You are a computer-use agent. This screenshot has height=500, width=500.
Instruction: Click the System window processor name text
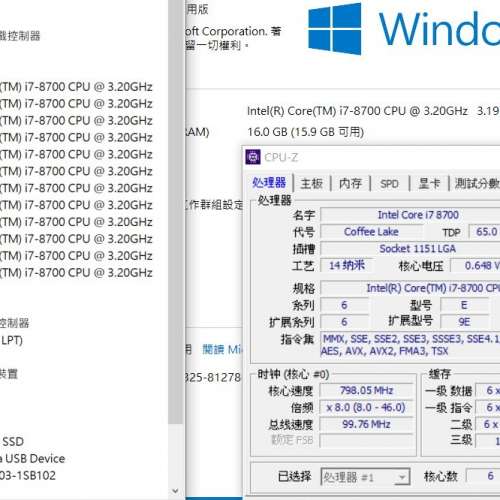pos(357,111)
